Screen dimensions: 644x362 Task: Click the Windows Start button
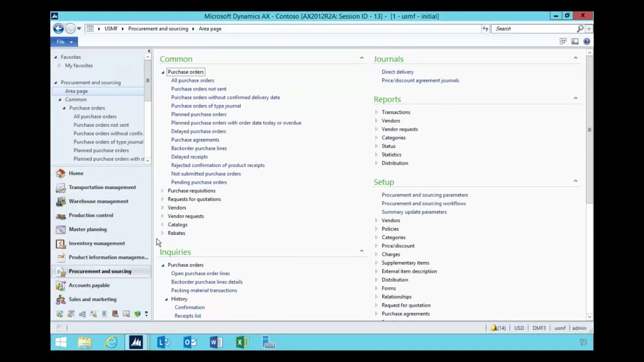[x=60, y=343]
